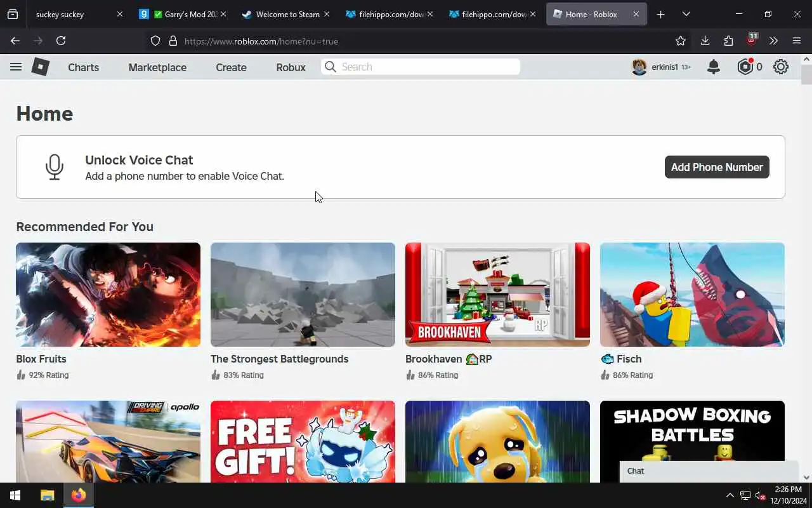Click the site padlock icon
The image size is (812, 508).
click(173, 41)
